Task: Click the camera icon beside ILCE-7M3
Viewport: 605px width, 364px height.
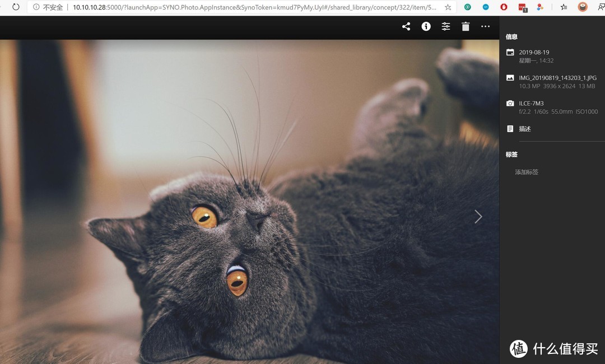Action: pos(510,104)
